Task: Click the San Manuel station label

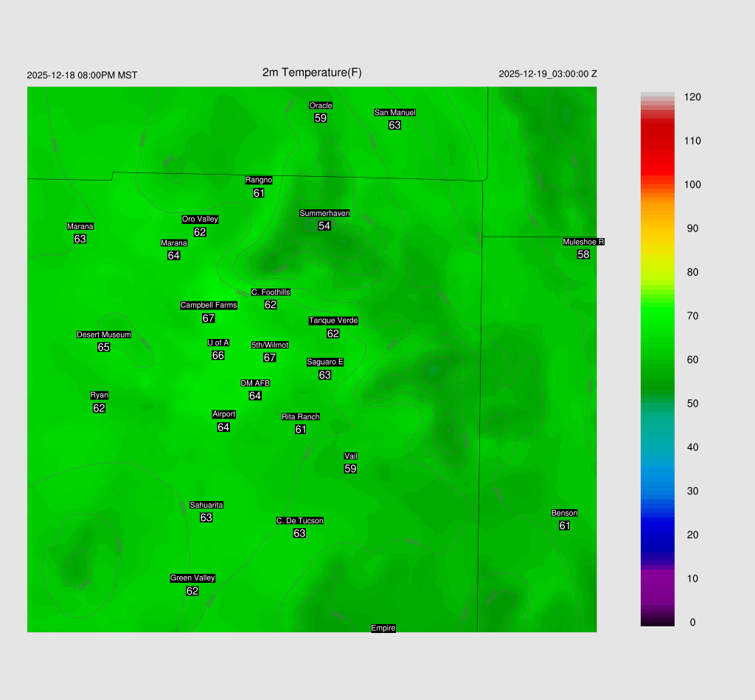Action: (x=394, y=113)
